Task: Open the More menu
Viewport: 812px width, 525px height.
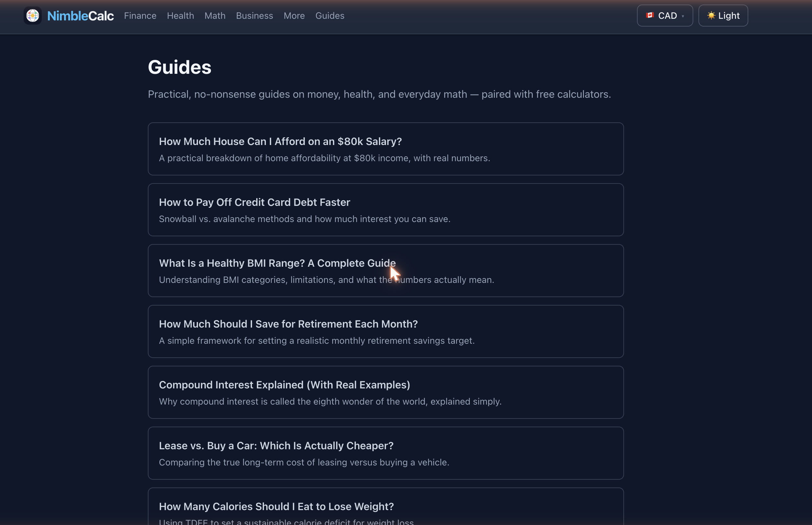Action: click(294, 16)
